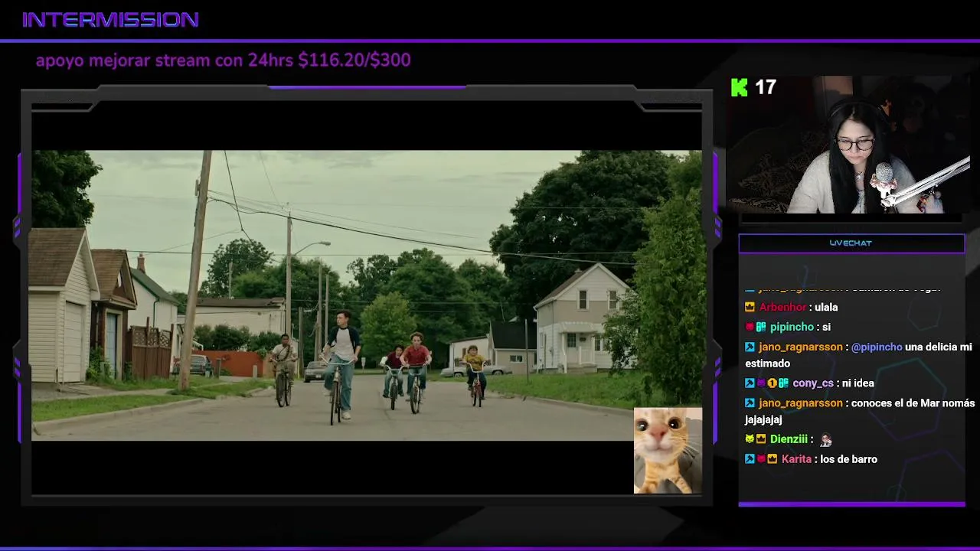Open cony_cs username in the chat
The width and height of the screenshot is (980, 551).
click(x=813, y=383)
